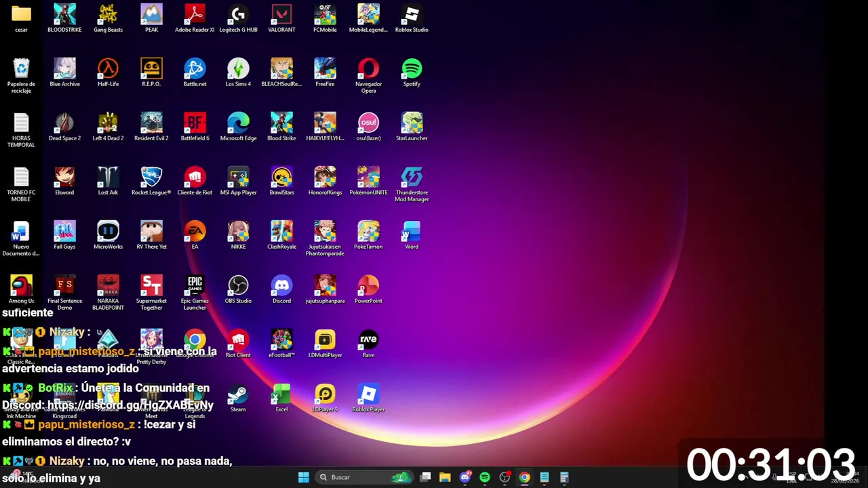Open the Excel desktop shortcut
This screenshot has width=868, height=488.
click(x=281, y=398)
